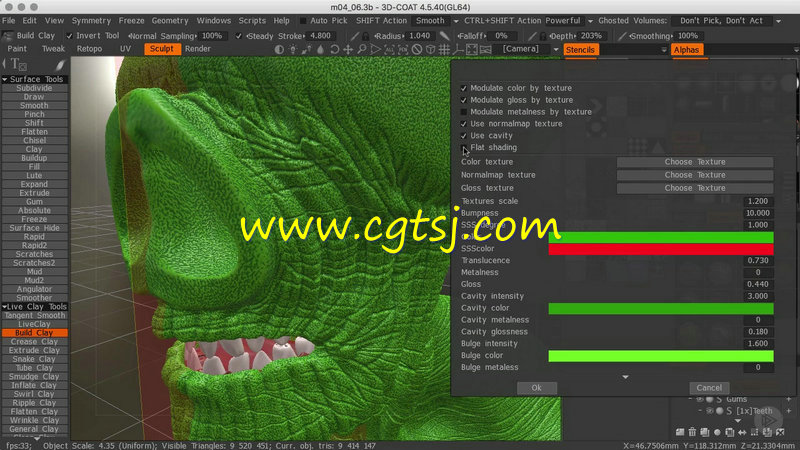Image resolution: width=800 pixels, height=450 pixels.
Task: Switch to the Paint tab
Action: tap(17, 49)
